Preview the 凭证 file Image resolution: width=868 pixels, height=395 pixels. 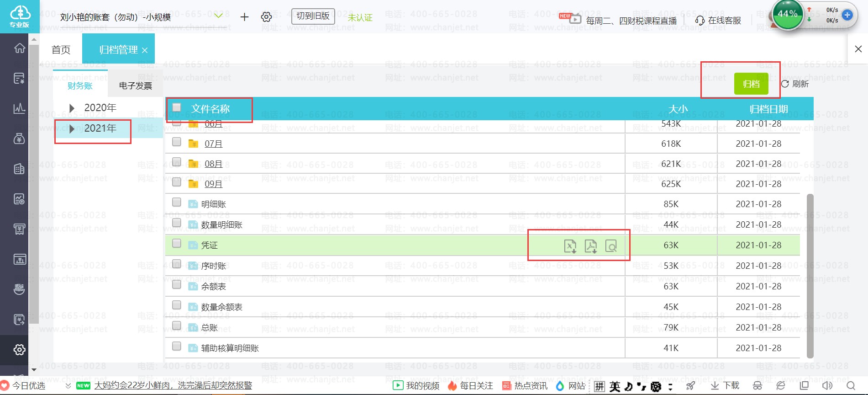tap(611, 246)
